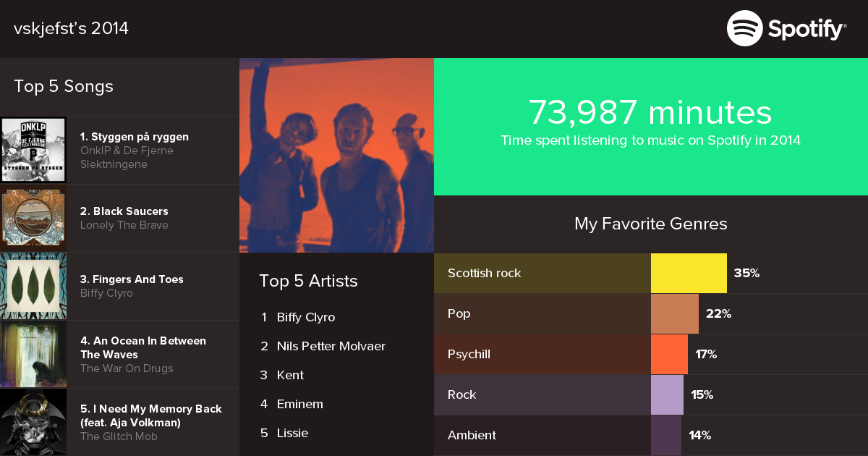Select song I Need My Memory Back
The image size is (868, 456).
[151, 415]
